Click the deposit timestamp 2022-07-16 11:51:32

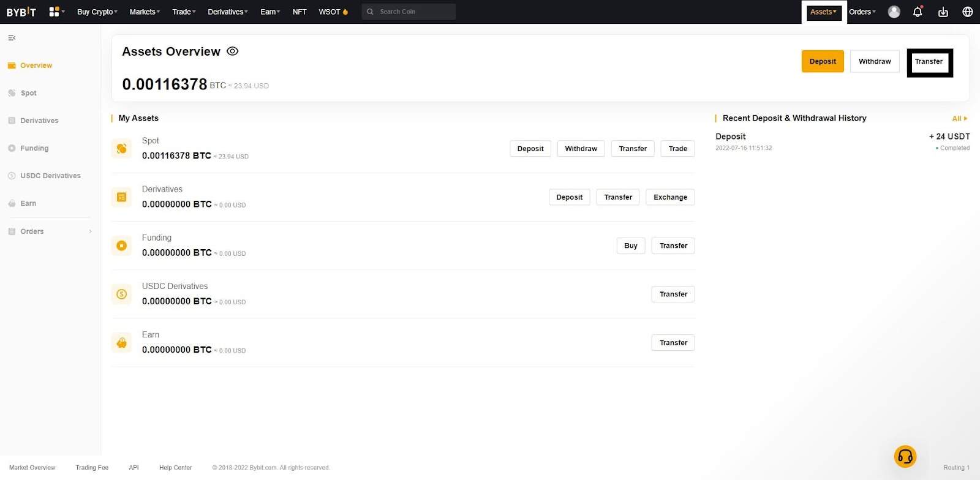(744, 148)
